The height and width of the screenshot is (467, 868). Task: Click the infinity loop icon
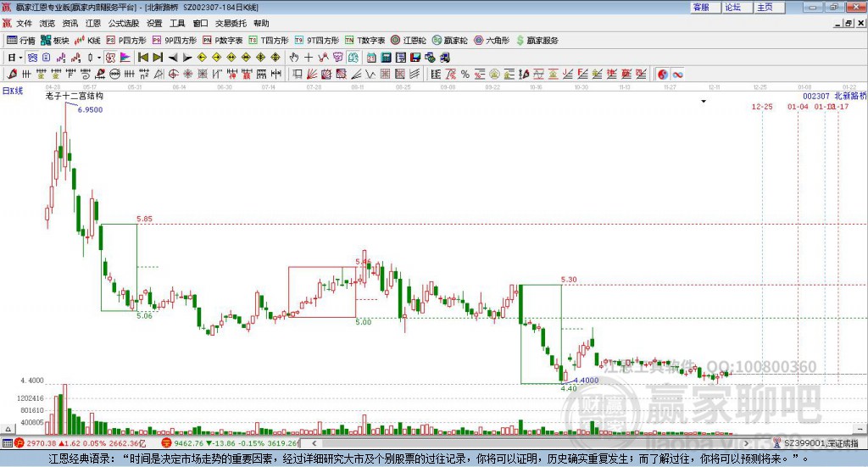click(677, 74)
